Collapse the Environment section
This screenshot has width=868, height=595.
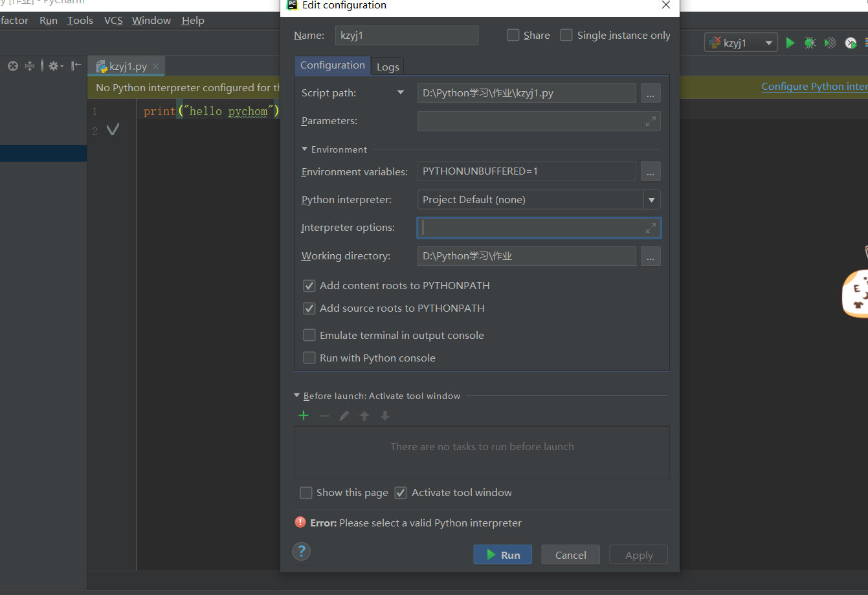(305, 149)
